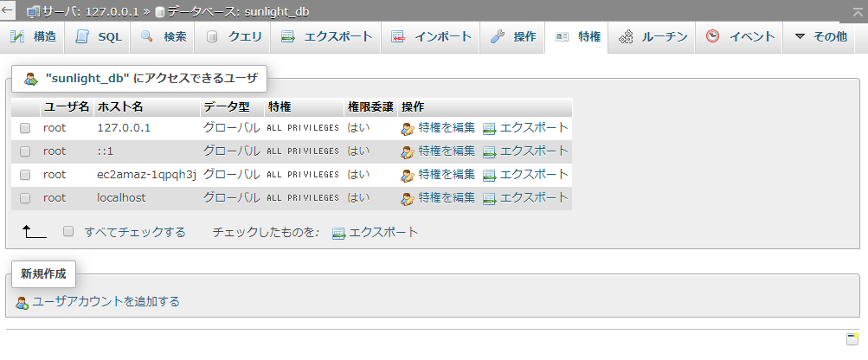Click the export icon in 127.0.0.1 row
Viewport: 868px width, 360px height.
pos(489,128)
